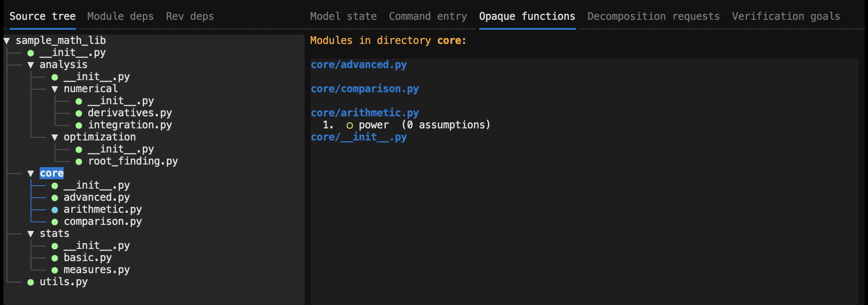Collapse the numerical folder arrow
868x305 pixels.
[55, 89]
